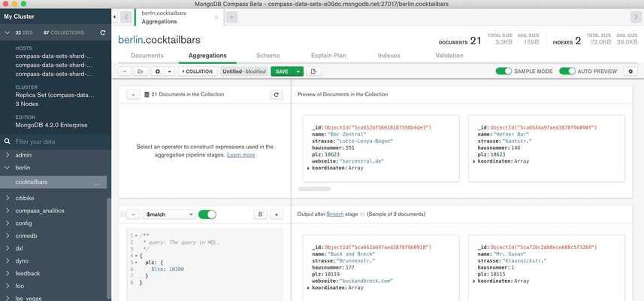This screenshot has width=644, height=301.
Task: Switch to the Validation tab
Action: 449,56
